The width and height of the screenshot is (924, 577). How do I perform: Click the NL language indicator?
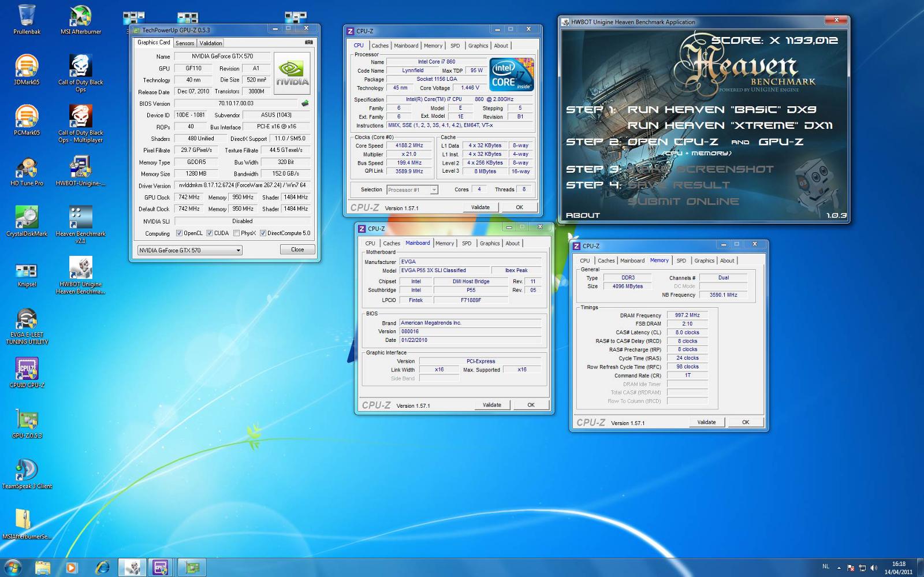pos(825,567)
